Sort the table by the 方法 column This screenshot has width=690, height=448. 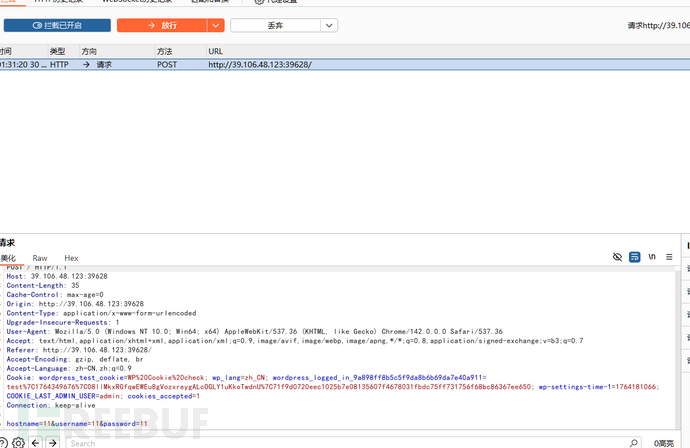coord(165,51)
